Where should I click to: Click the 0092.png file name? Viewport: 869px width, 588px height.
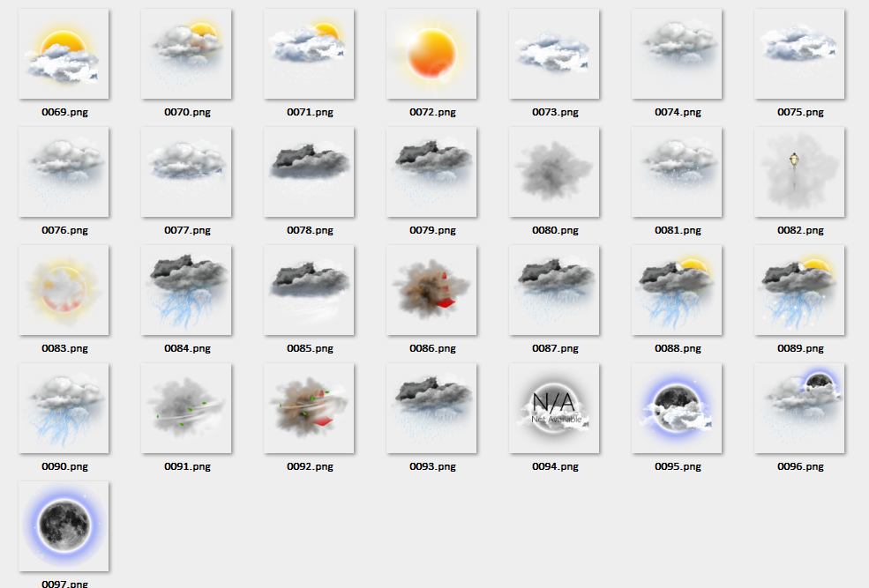coord(310,466)
